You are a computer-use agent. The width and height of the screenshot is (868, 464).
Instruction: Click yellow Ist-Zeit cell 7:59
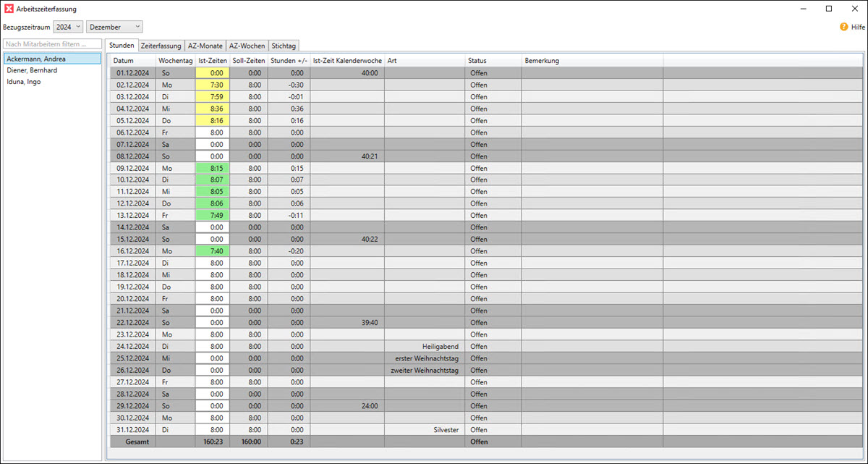click(212, 97)
